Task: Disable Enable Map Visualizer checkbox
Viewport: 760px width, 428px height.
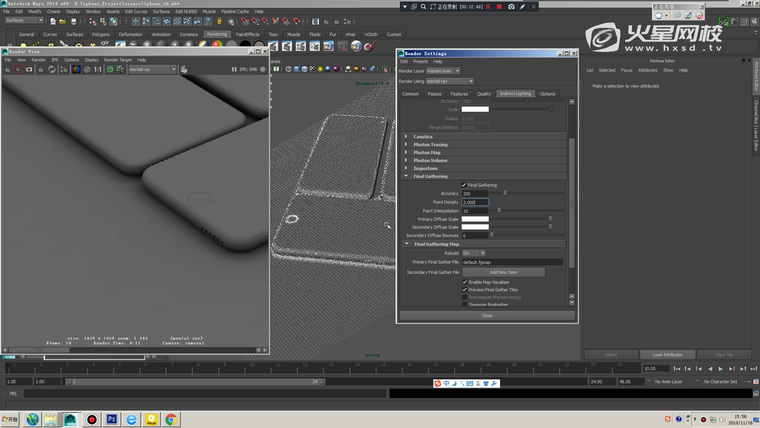Action: click(464, 283)
